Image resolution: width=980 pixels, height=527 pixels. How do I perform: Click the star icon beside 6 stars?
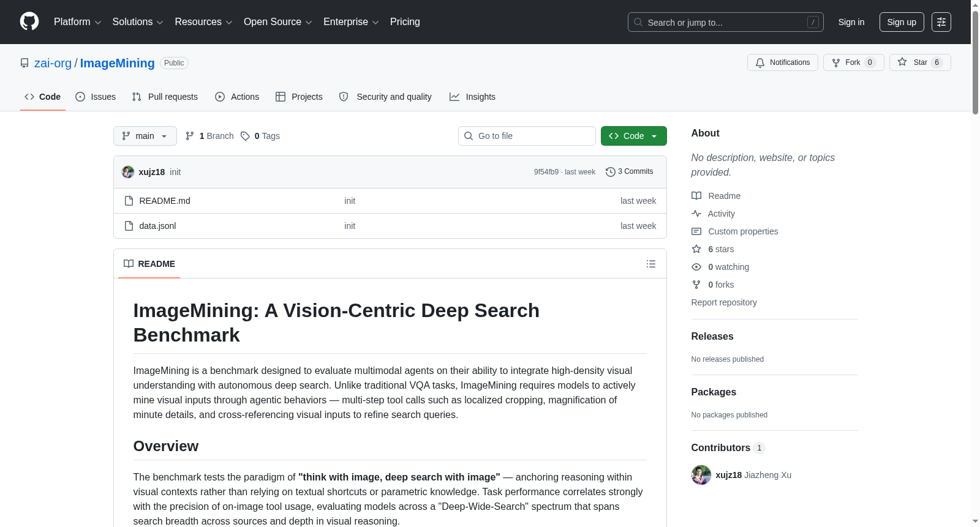(696, 249)
